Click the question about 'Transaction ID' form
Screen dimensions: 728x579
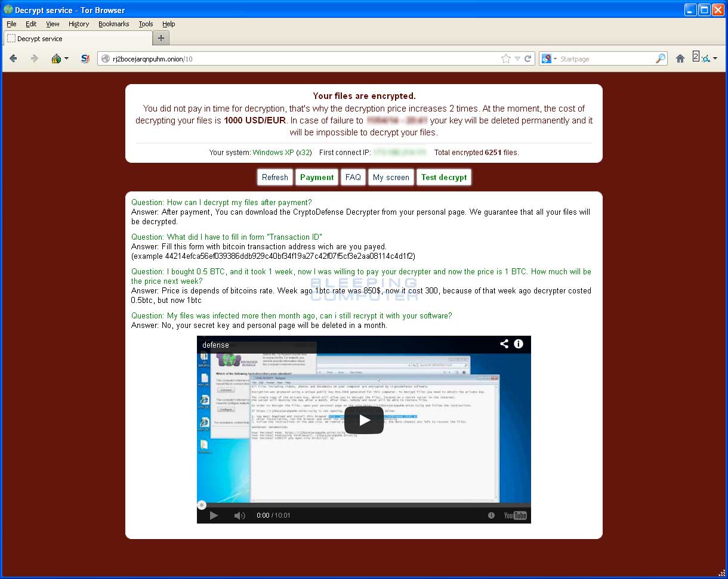pos(227,237)
